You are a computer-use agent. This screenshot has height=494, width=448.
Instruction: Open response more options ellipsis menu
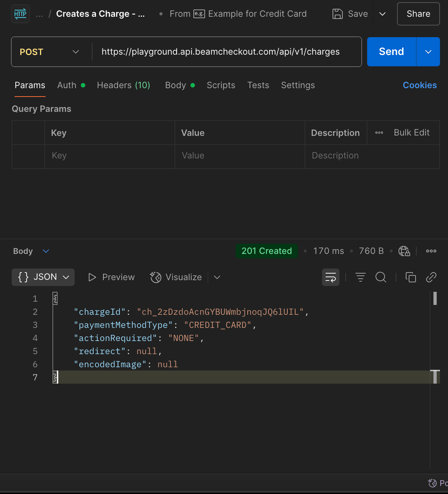click(431, 251)
